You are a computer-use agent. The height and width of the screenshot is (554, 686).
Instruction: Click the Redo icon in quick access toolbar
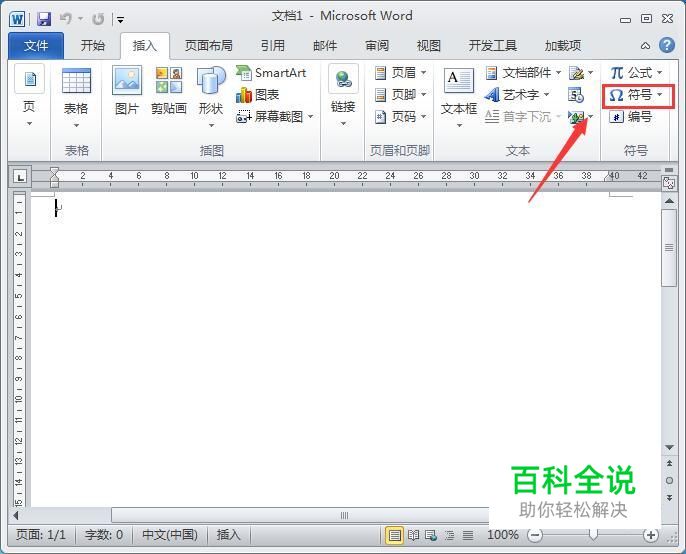(98, 19)
